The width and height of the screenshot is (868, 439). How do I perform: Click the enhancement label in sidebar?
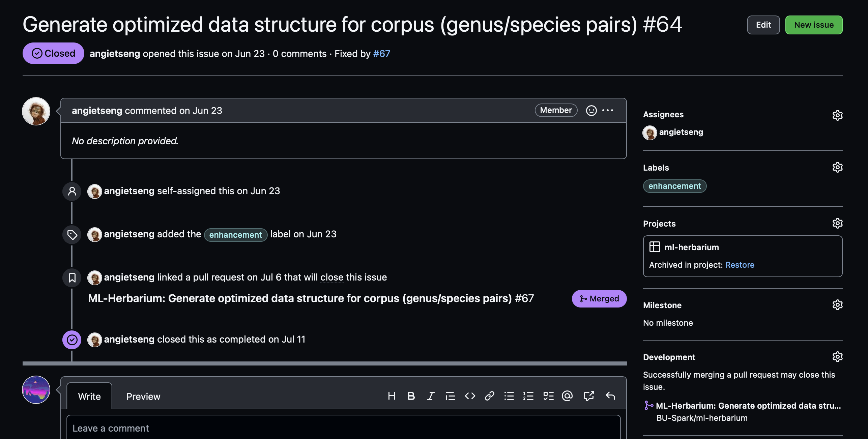pos(674,186)
